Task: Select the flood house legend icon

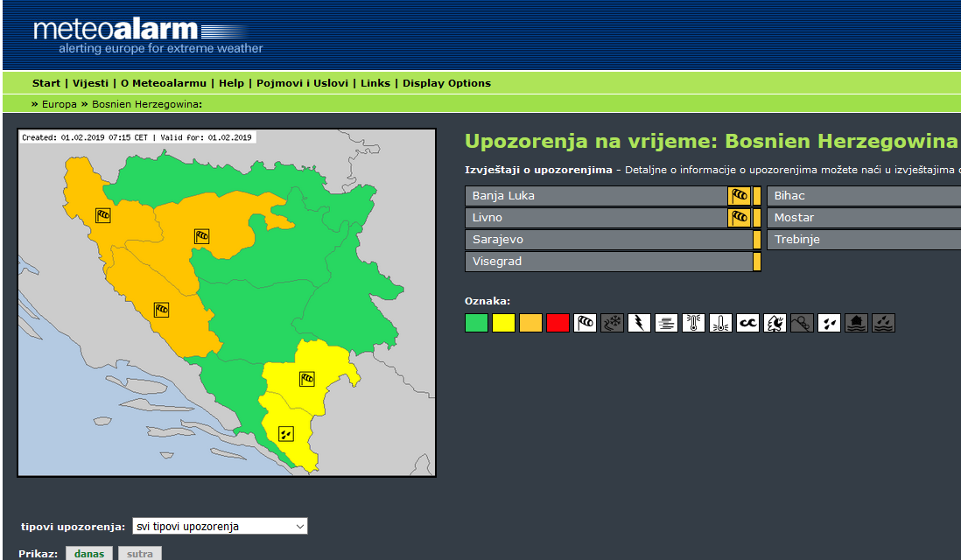Action: (856, 323)
